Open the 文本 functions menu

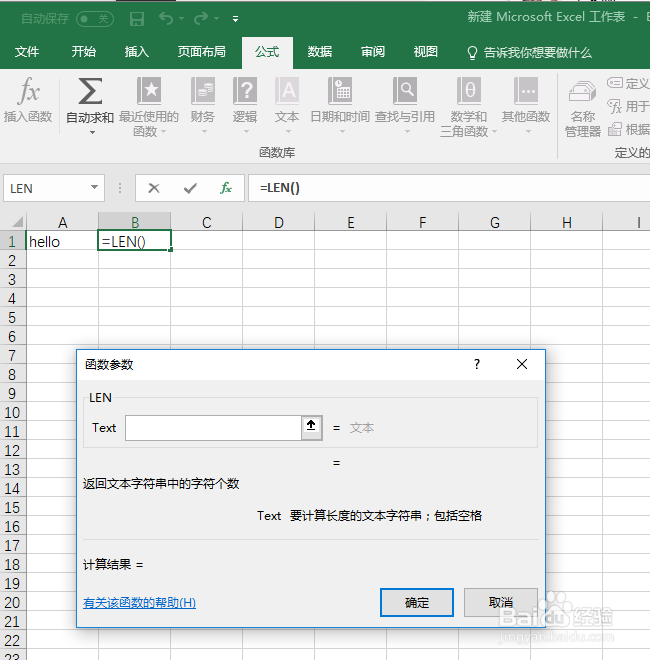click(x=287, y=105)
